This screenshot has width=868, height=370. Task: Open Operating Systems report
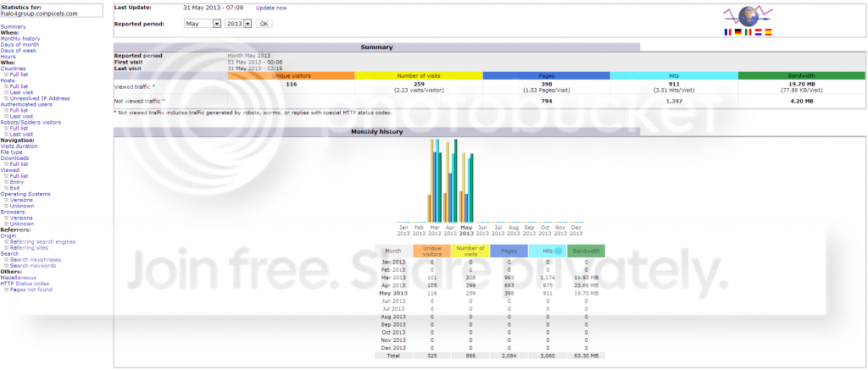tap(25, 194)
